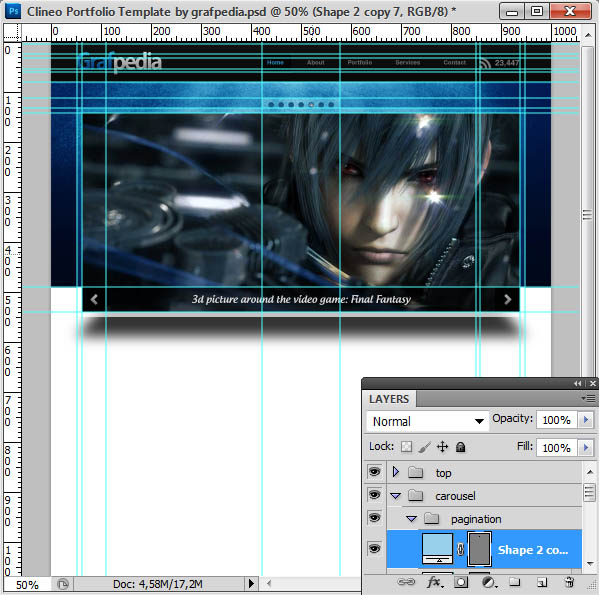Viewport: 599px width, 595px height.
Task: Hide the pagination group
Action: [x=374, y=518]
